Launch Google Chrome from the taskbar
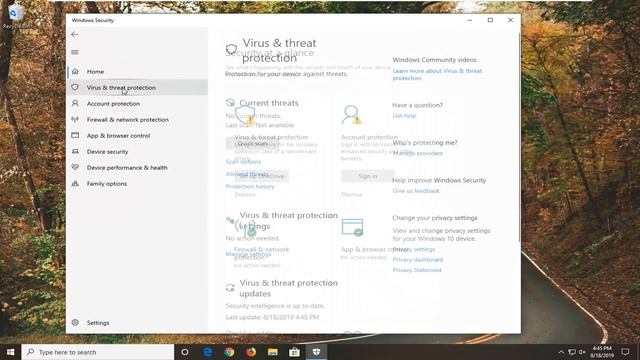The height and width of the screenshot is (360, 640). coord(229,352)
